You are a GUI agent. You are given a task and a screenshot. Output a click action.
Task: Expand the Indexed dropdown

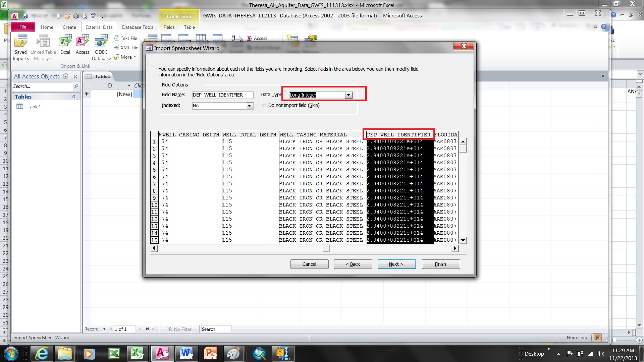249,106
